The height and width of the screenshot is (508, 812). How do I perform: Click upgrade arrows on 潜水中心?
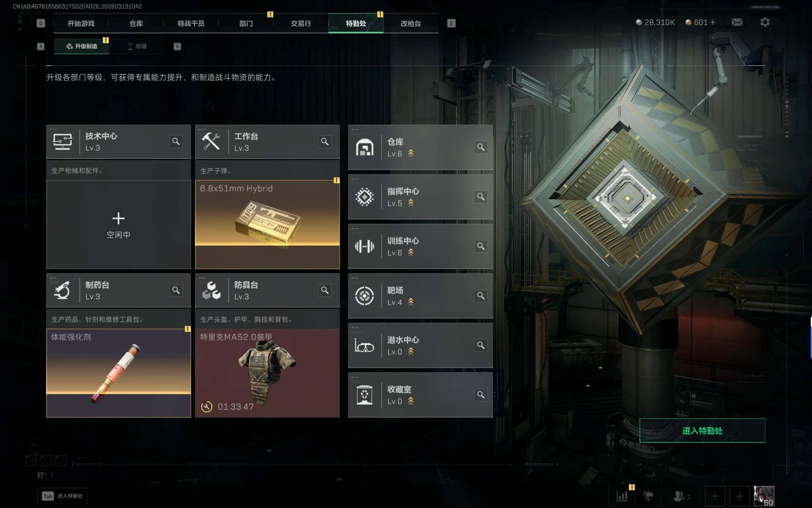[411, 351]
